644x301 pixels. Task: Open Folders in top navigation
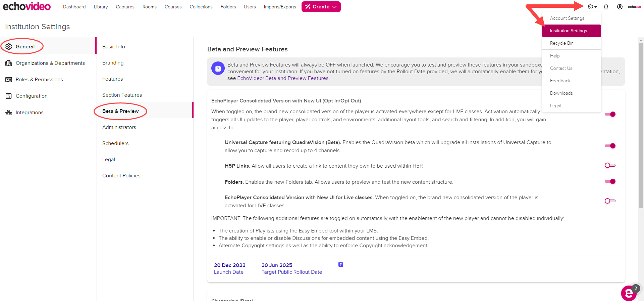[x=228, y=7]
